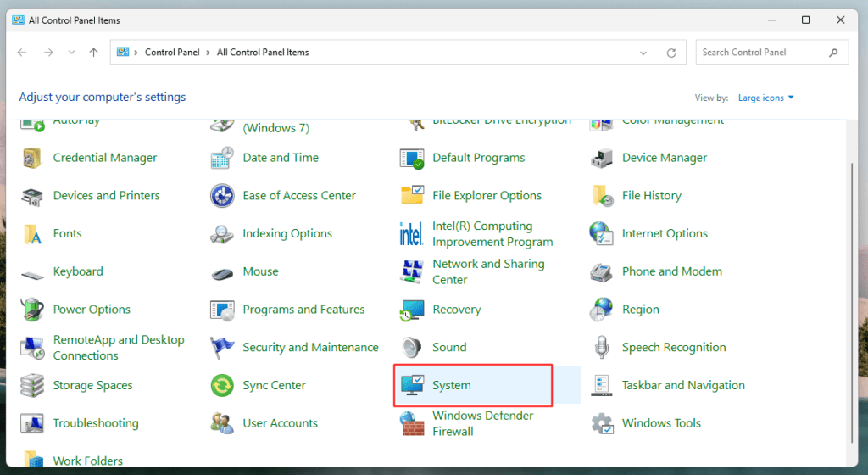
Task: Open the Speech Recognition microphone icon
Action: (602, 348)
